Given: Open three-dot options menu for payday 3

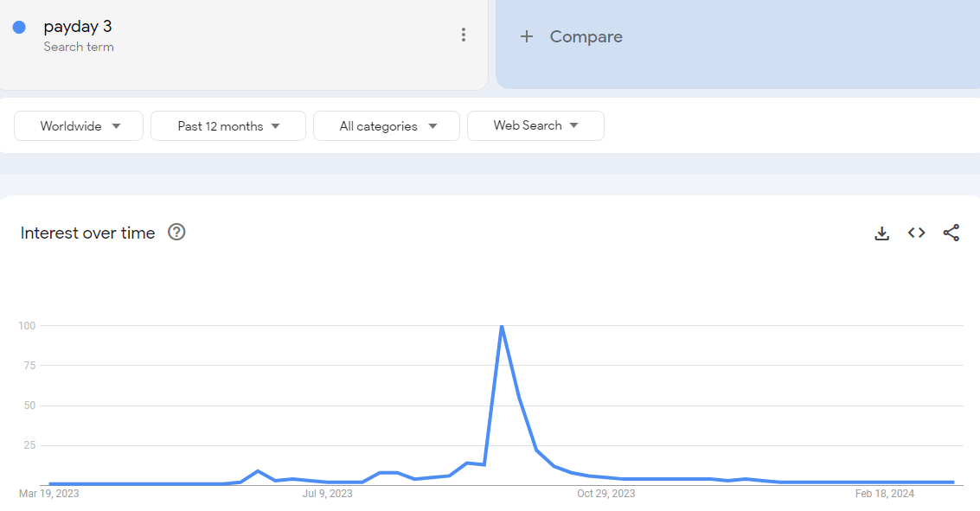Looking at the screenshot, I should pyautogui.click(x=463, y=35).
